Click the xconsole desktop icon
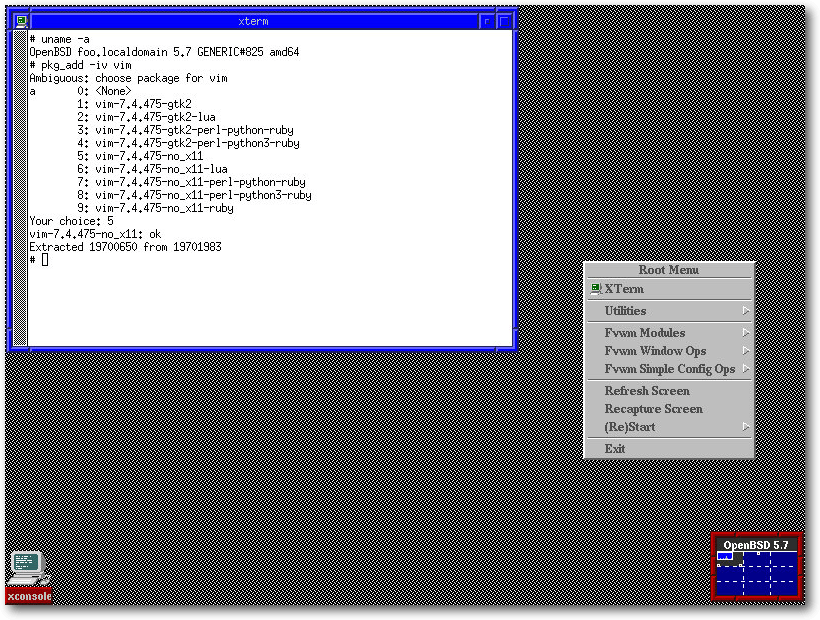The image size is (820, 620). point(28,569)
